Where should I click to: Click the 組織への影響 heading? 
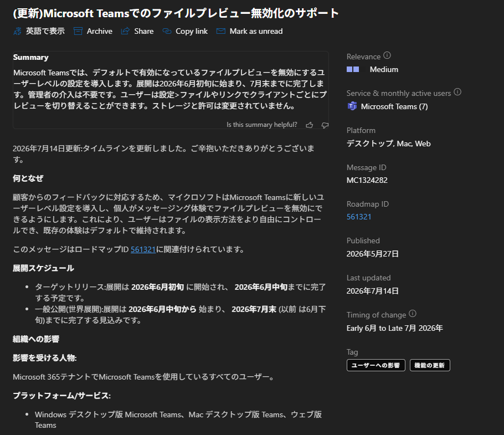(x=36, y=339)
